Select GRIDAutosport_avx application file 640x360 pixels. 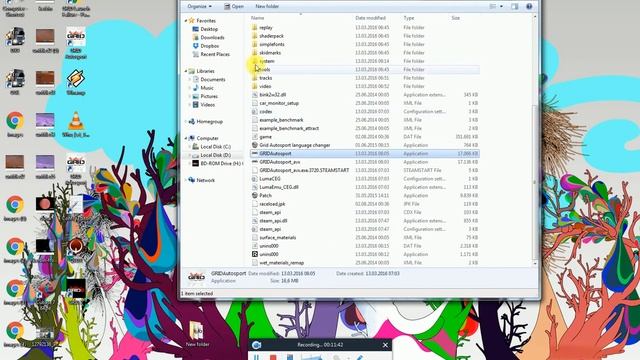[x=364, y=162]
